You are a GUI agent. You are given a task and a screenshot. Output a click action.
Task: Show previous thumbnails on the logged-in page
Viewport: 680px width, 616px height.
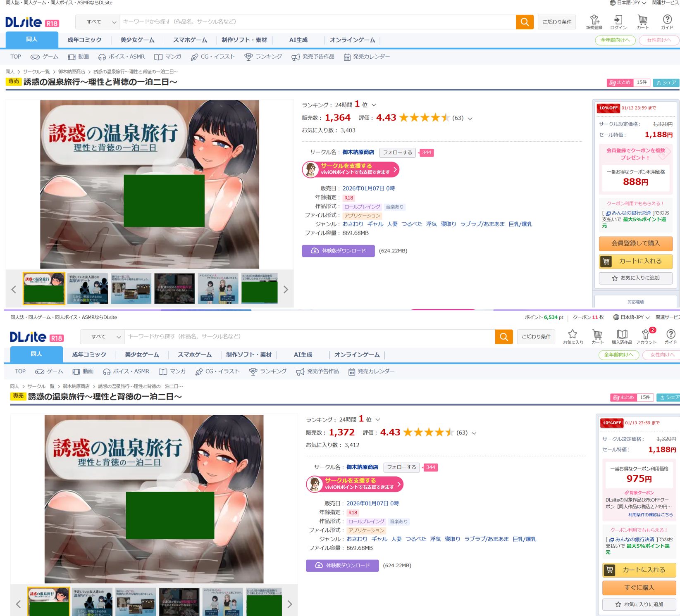(18, 604)
